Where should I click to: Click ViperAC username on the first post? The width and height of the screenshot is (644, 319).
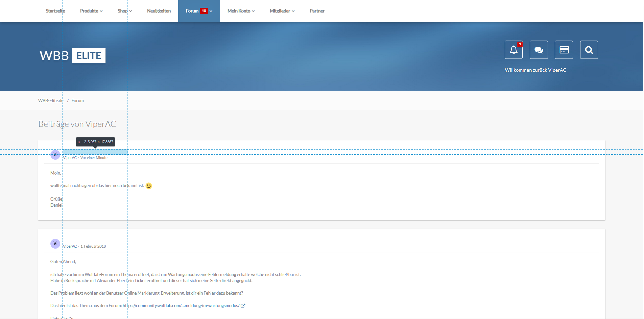tap(70, 158)
